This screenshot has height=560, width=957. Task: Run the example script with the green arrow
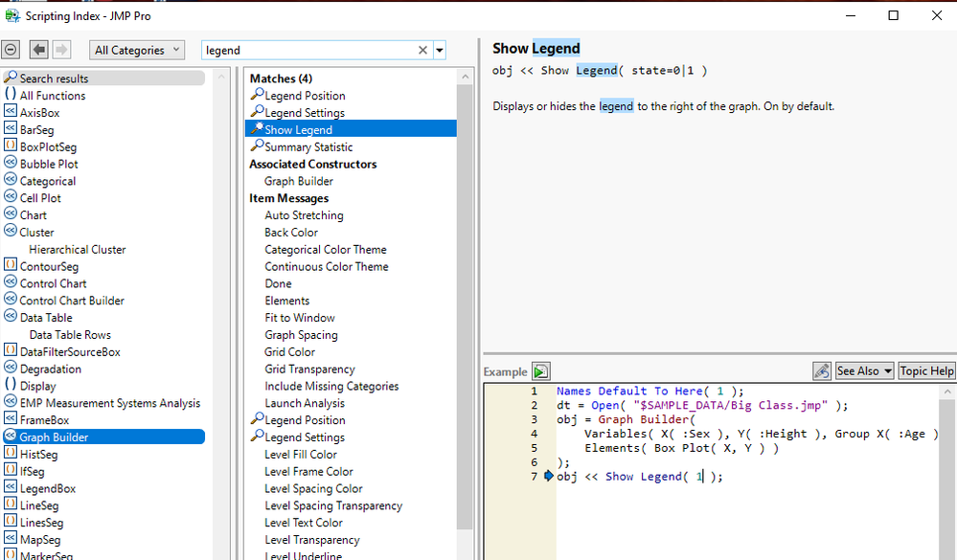[x=540, y=370]
